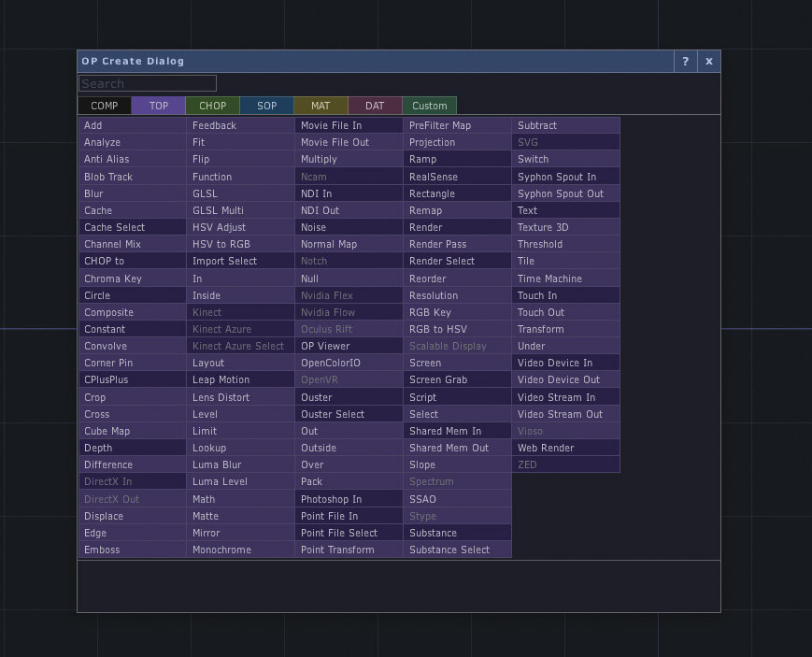Select the GLSL Multi operator
This screenshot has height=657, width=812.
point(240,210)
